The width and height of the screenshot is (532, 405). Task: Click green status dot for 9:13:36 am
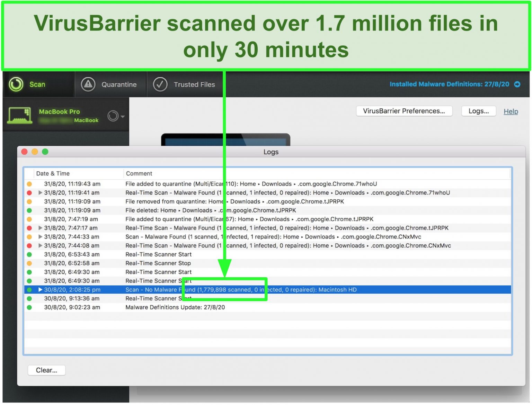29,298
